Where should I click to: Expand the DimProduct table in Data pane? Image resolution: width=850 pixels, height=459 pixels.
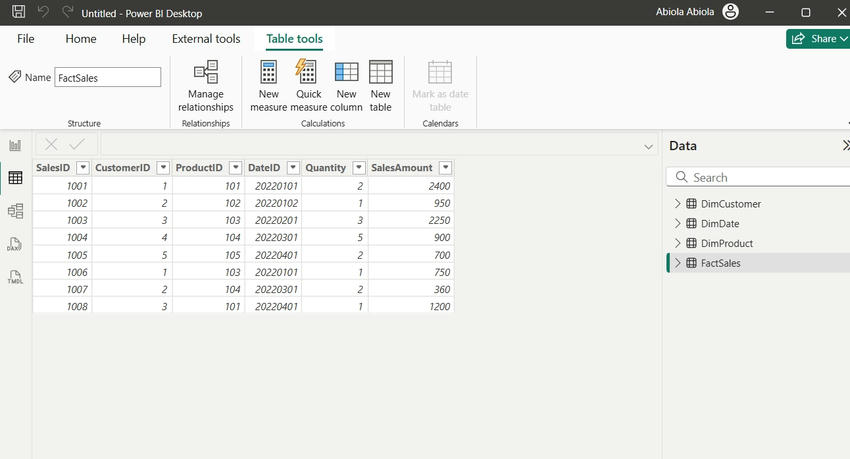pos(677,243)
